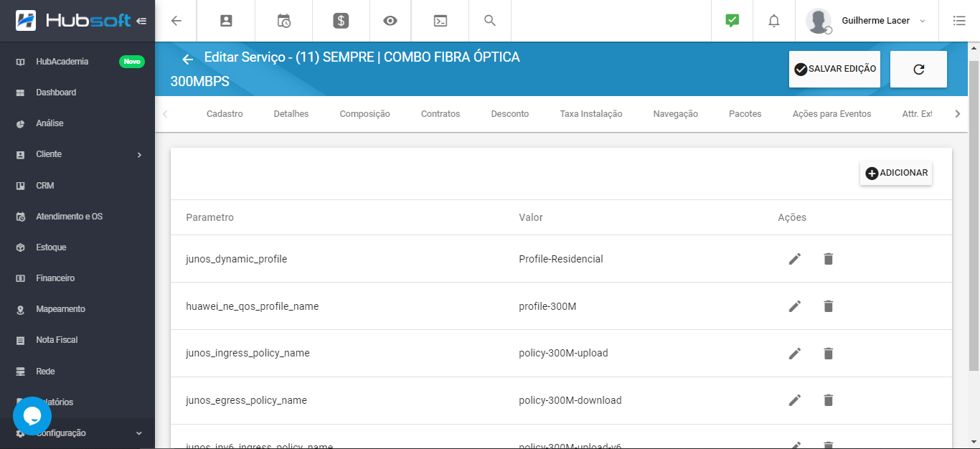Image resolution: width=980 pixels, height=449 pixels.
Task: Go back from Editar Serviço page
Action: pyautogui.click(x=188, y=59)
